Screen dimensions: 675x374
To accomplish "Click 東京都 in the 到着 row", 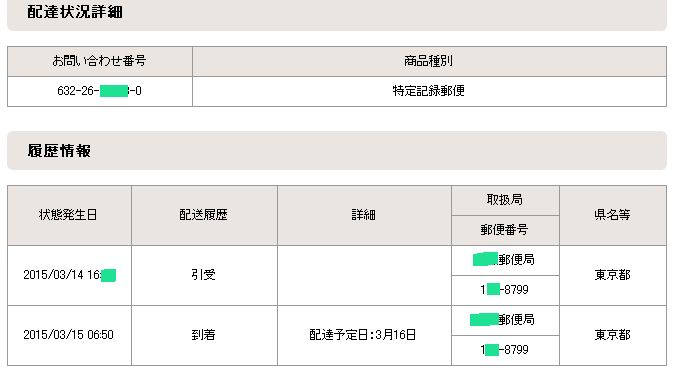I will (x=613, y=336).
